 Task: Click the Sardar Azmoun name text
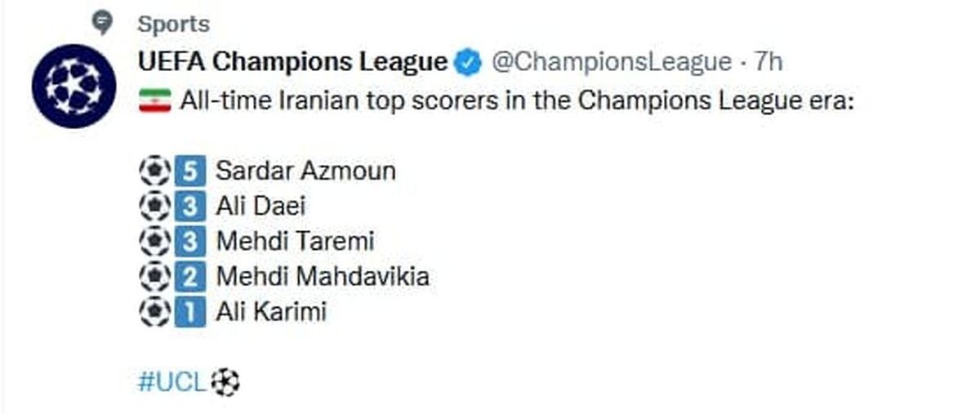pos(306,171)
